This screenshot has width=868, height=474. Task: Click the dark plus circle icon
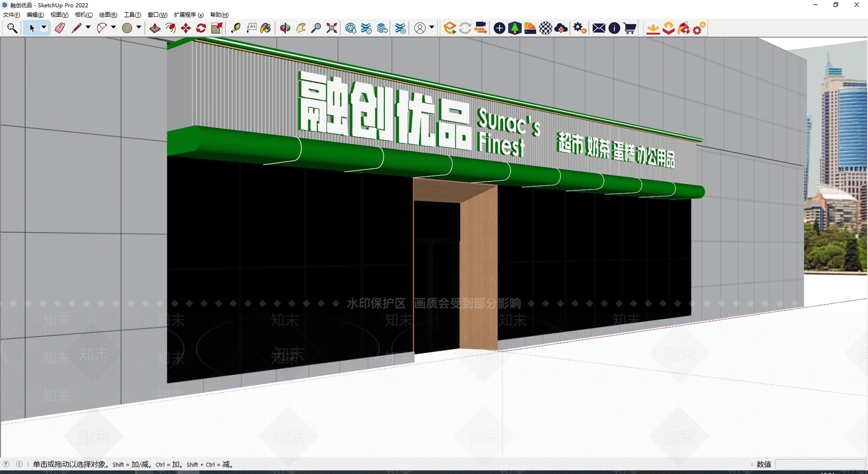500,28
